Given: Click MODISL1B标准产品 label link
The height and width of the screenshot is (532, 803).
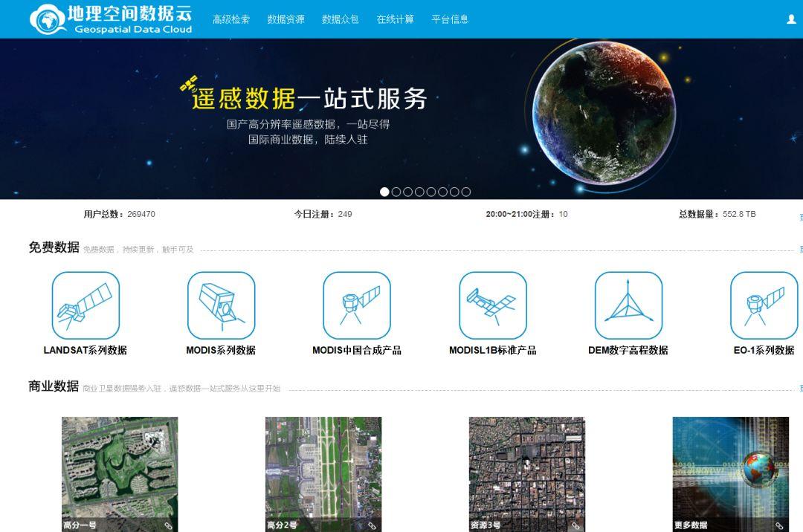Looking at the screenshot, I should [x=493, y=351].
